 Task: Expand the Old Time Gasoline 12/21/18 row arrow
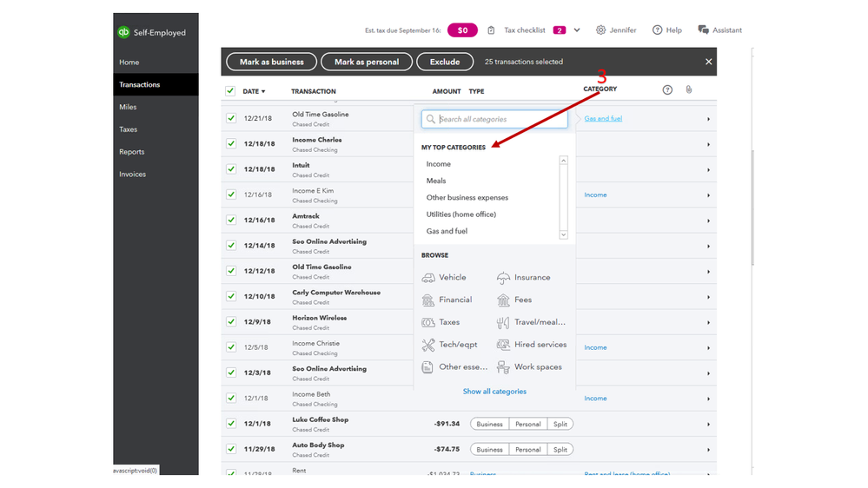coord(708,119)
